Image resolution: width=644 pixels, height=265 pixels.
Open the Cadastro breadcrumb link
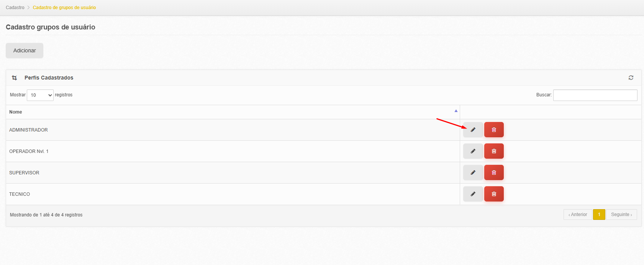(x=15, y=8)
